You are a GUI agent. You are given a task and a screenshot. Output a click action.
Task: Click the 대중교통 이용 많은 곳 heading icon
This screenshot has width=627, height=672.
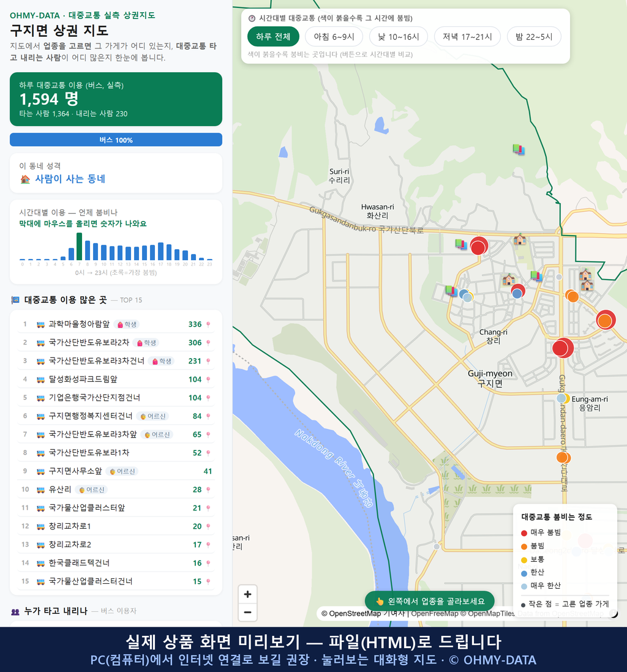coord(15,300)
